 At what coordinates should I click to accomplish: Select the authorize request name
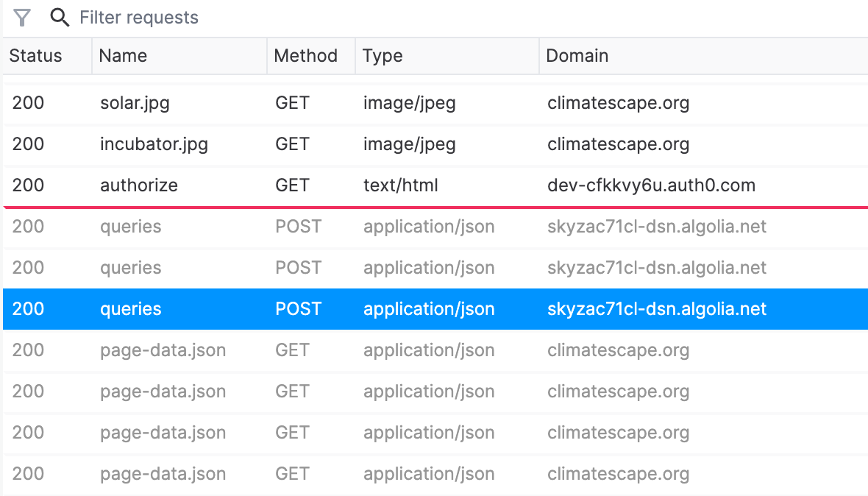click(139, 185)
